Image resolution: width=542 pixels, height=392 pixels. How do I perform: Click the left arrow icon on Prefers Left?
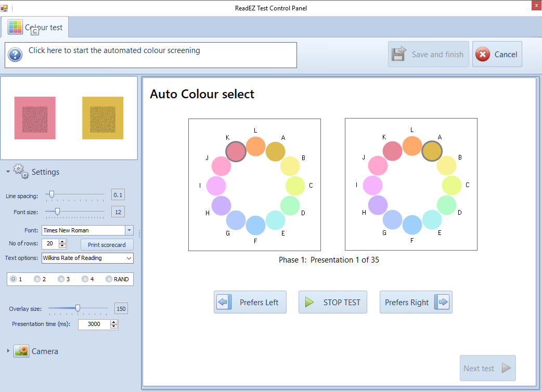click(x=224, y=302)
